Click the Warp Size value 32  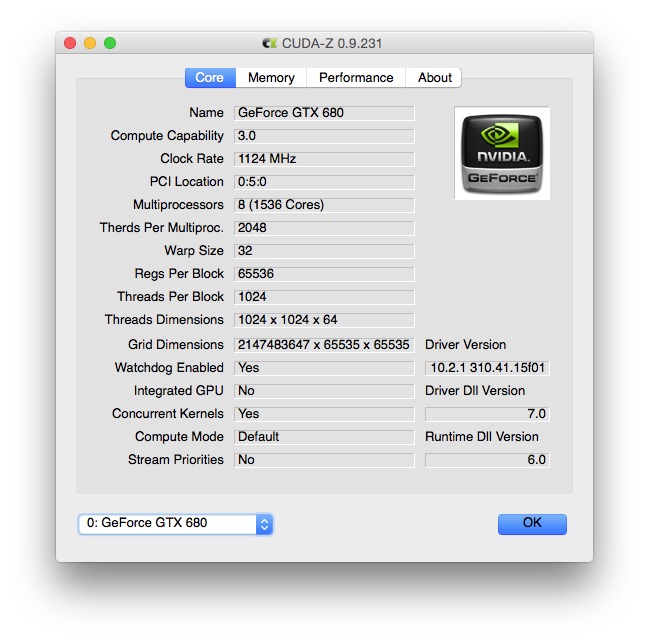tap(324, 251)
